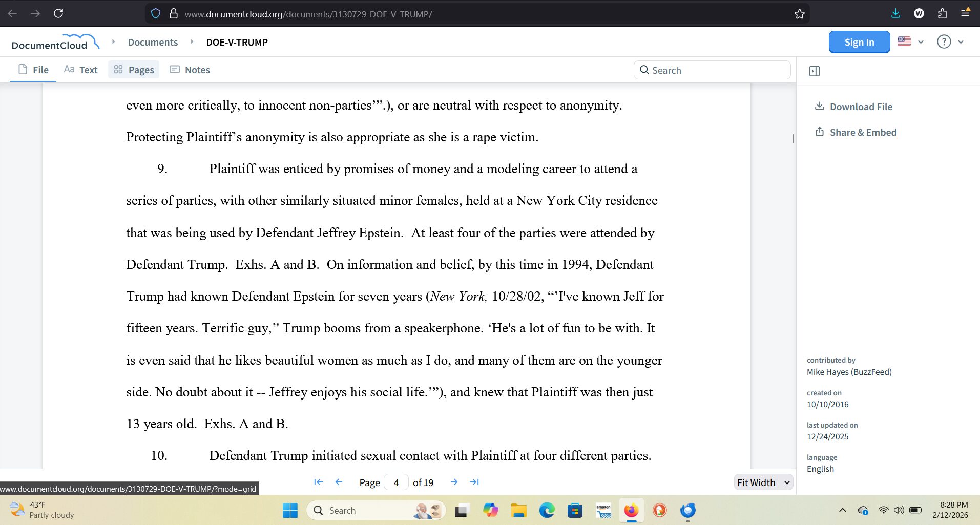Screen dimensions: 980x525
Task: Open the Pages grid view
Action: tap(134, 70)
